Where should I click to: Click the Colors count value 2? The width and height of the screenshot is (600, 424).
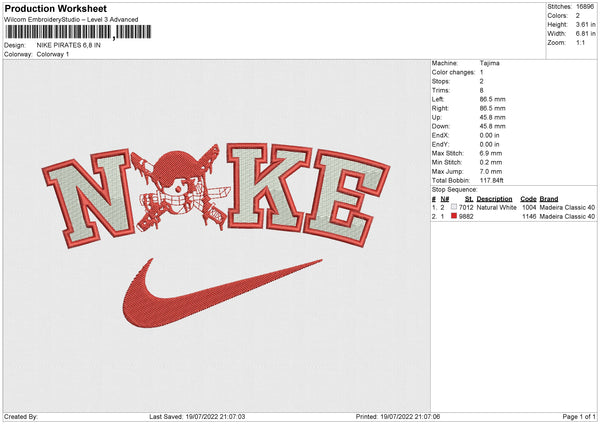[x=578, y=16]
